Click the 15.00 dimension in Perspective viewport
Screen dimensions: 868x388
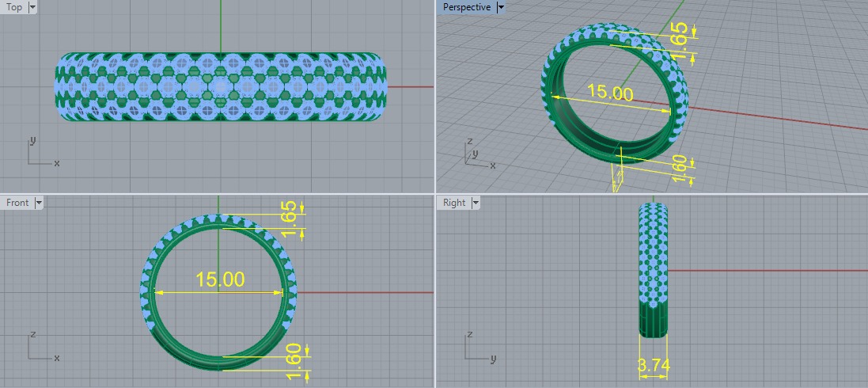[610, 92]
